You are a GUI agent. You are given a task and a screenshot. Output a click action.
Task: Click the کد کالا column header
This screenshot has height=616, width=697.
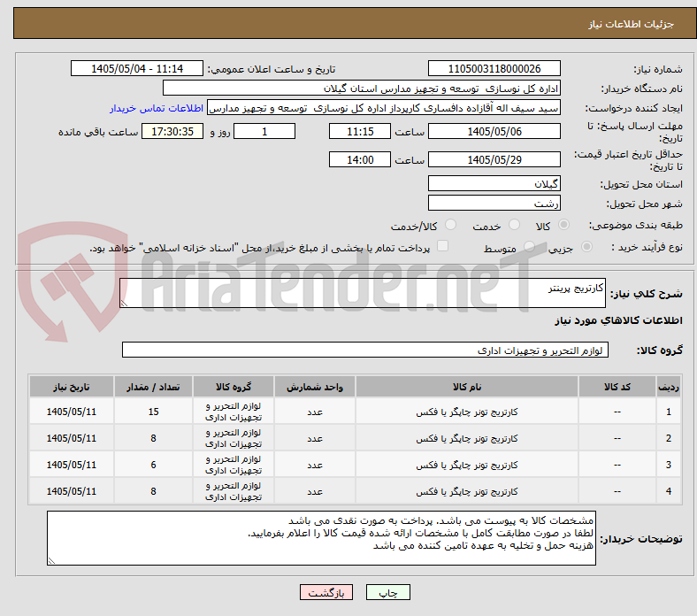click(617, 387)
